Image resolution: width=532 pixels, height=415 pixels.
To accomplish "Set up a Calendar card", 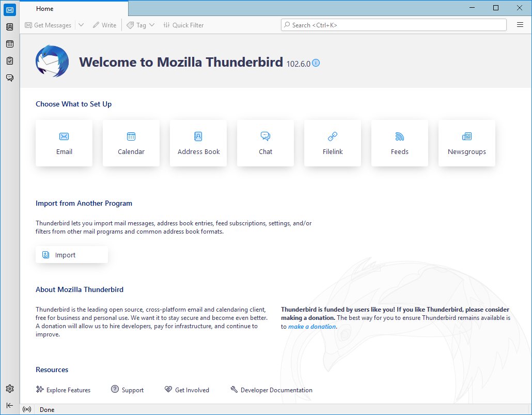I will point(131,143).
